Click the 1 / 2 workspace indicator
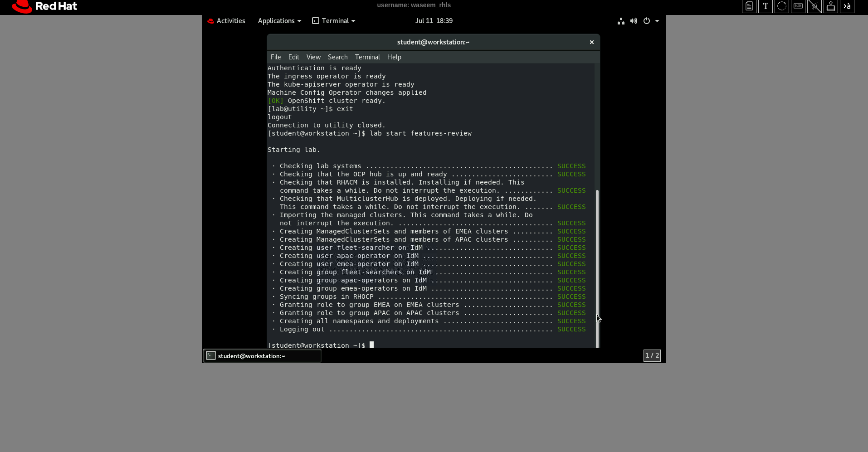 click(x=652, y=355)
